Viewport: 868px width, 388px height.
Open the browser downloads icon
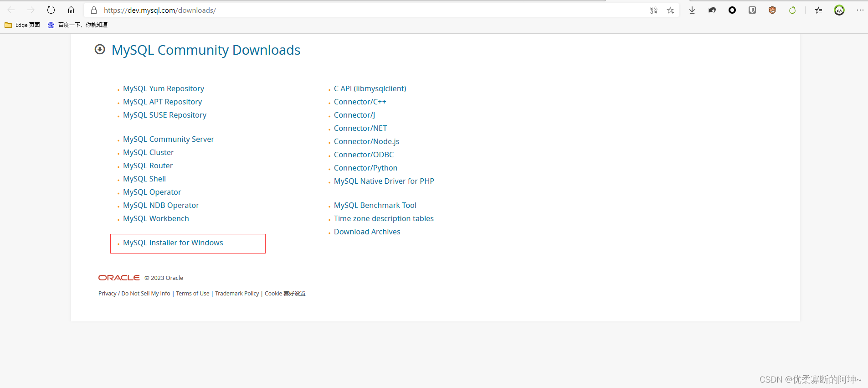coord(692,10)
